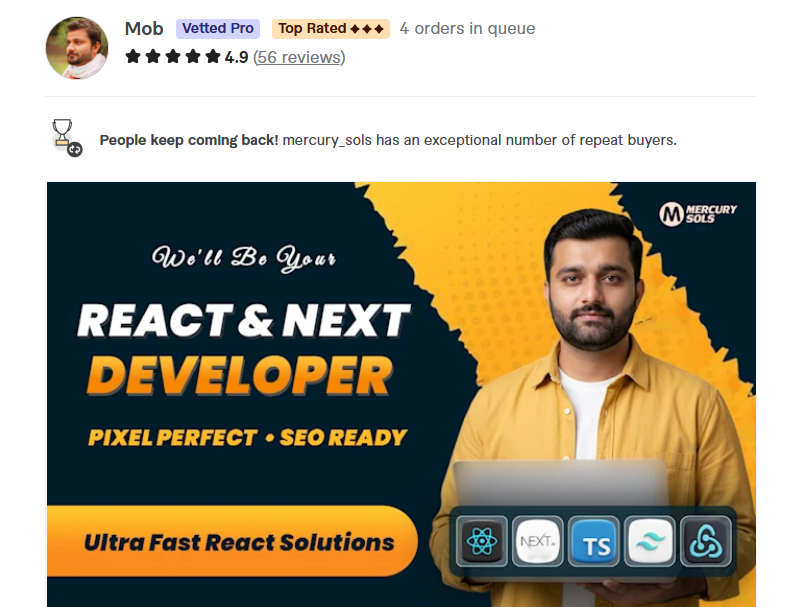Select the Vetted Pro badge
This screenshot has height=607, width=810.
[x=217, y=28]
